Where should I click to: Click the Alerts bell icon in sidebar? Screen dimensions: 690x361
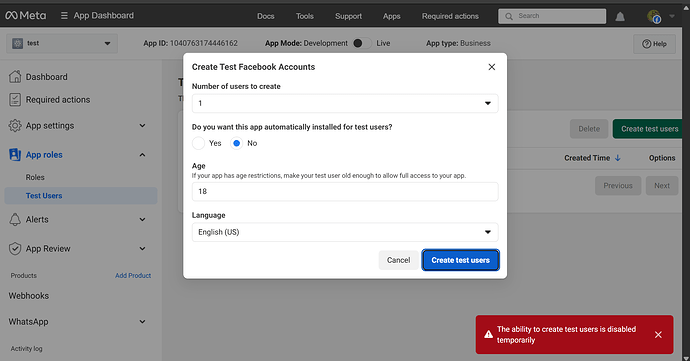pos(15,219)
